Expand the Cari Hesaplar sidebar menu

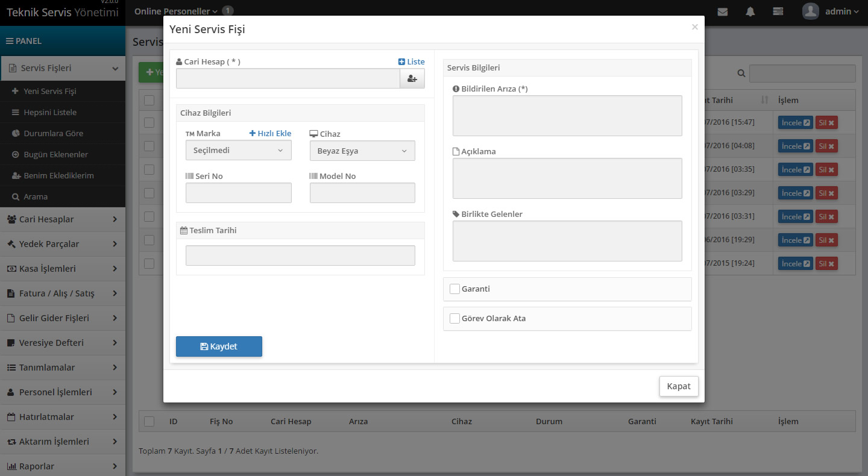tap(63, 219)
